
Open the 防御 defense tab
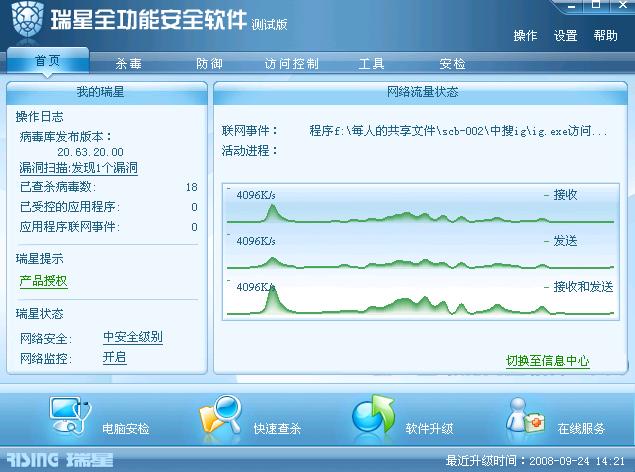(x=209, y=64)
